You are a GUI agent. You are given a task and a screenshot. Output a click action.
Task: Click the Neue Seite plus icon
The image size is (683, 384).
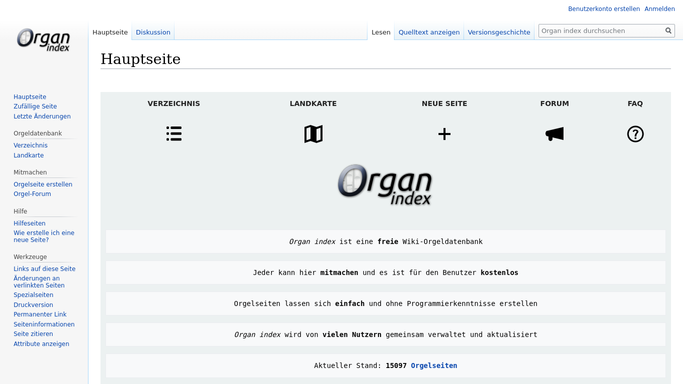444,134
